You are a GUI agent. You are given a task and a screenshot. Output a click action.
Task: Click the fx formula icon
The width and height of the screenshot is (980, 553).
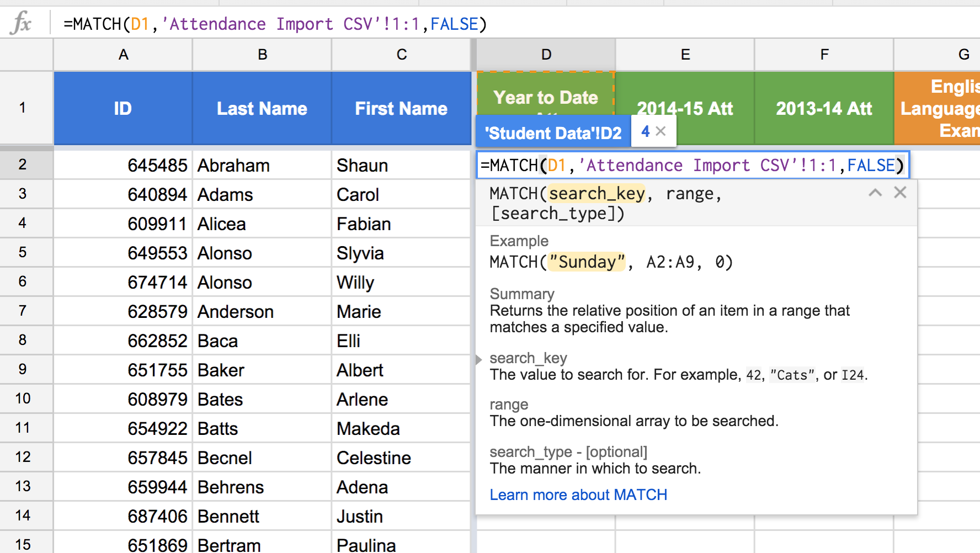pyautogui.click(x=21, y=23)
